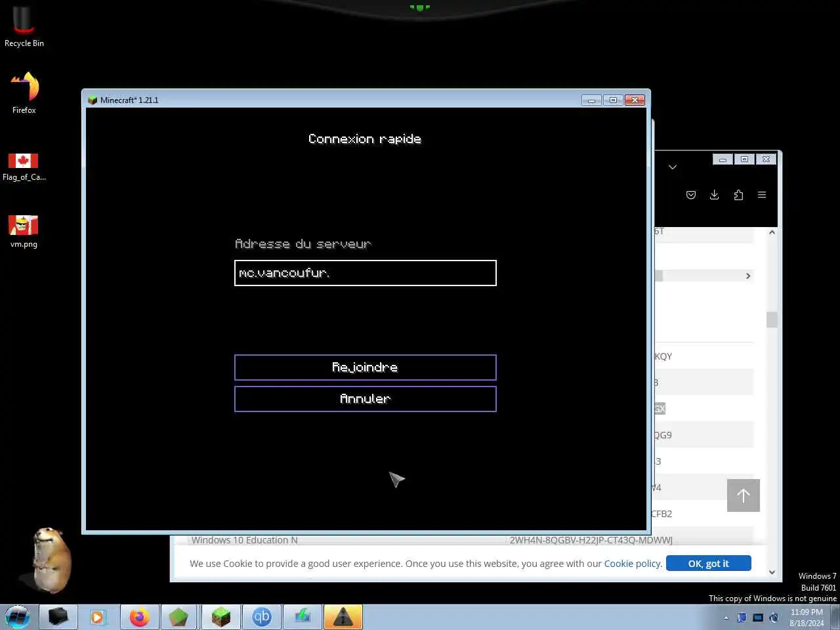The width and height of the screenshot is (840, 630).
Task: Click the action center flag tray icon
Action: click(x=742, y=618)
